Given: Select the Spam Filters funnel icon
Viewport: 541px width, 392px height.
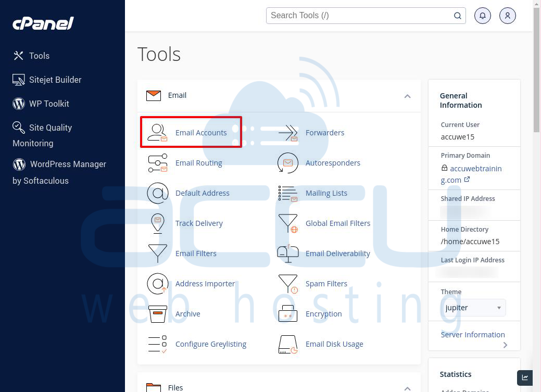Looking at the screenshot, I should (288, 283).
